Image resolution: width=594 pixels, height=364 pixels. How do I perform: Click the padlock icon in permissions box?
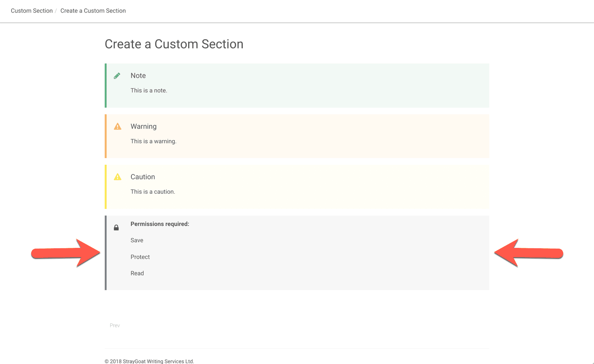(116, 227)
